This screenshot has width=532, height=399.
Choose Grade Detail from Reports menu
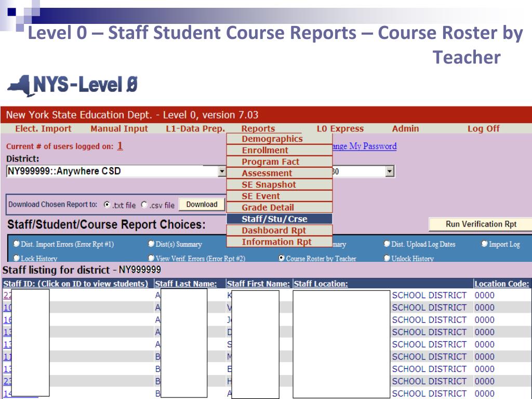(x=279, y=208)
